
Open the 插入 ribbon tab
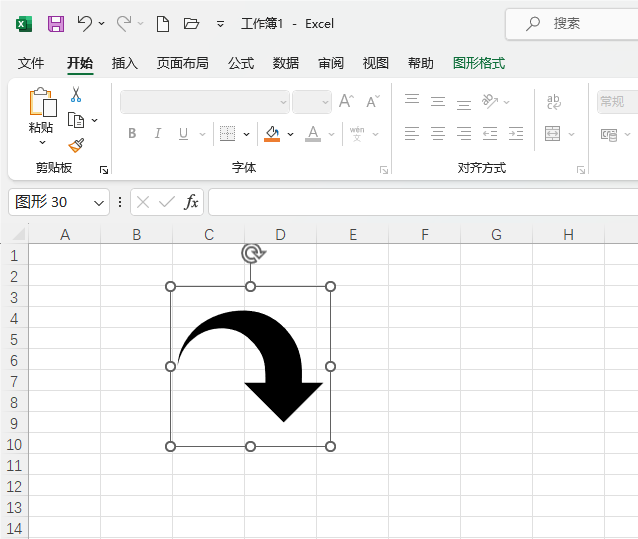point(125,63)
